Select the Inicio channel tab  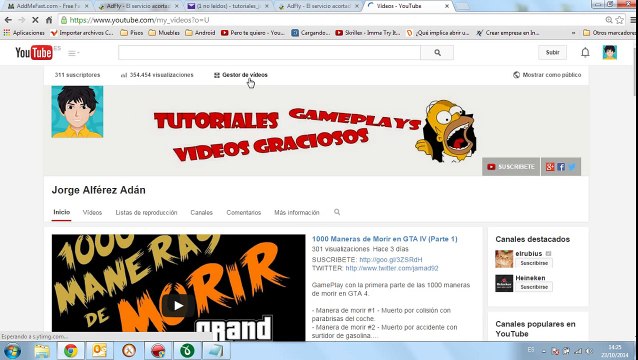(61, 212)
